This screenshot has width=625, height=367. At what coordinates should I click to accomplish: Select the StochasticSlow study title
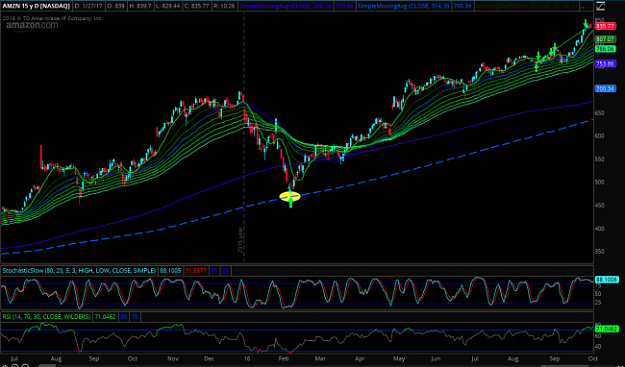79,271
